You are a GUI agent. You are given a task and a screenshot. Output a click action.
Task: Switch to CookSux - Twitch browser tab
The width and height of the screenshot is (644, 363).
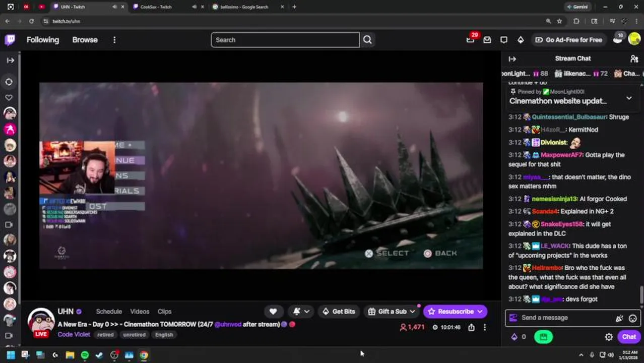coord(156,7)
